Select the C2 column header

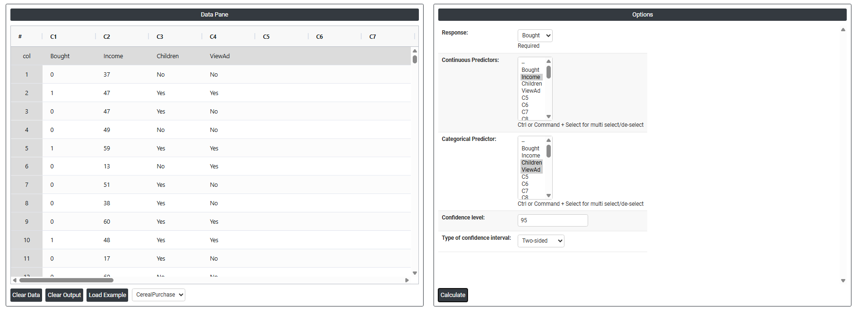click(107, 37)
